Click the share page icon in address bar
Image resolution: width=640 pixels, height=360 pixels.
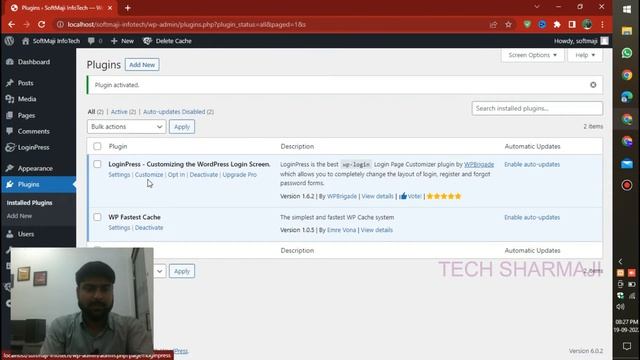(493, 24)
